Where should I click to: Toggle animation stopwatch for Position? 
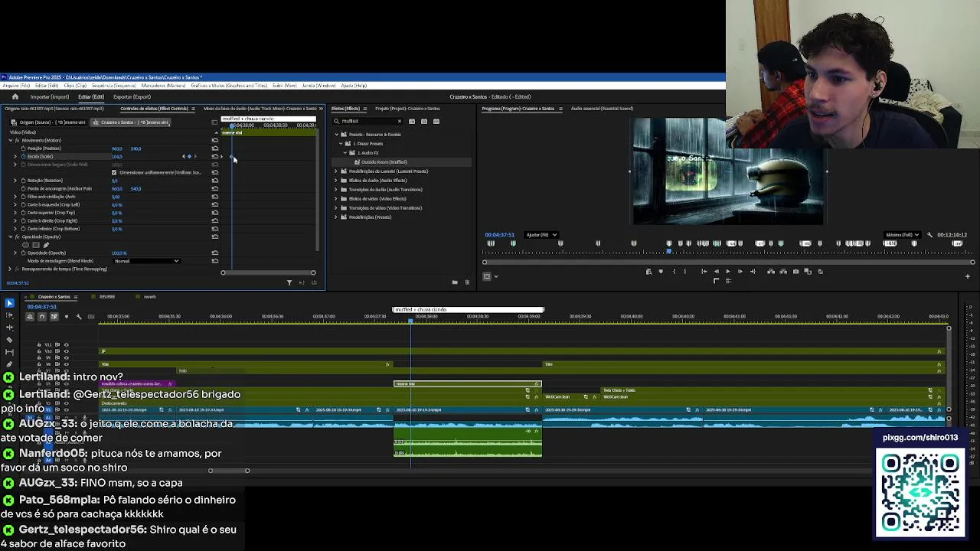(24, 148)
